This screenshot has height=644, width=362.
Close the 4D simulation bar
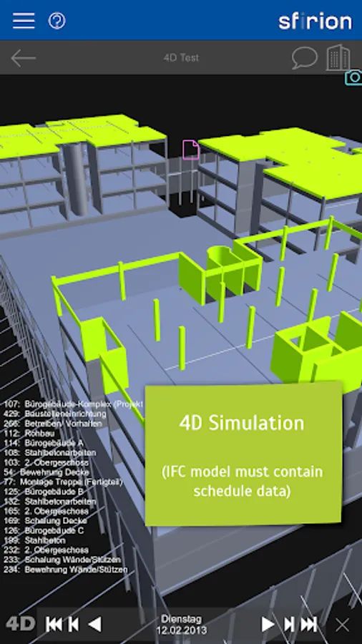342,625
